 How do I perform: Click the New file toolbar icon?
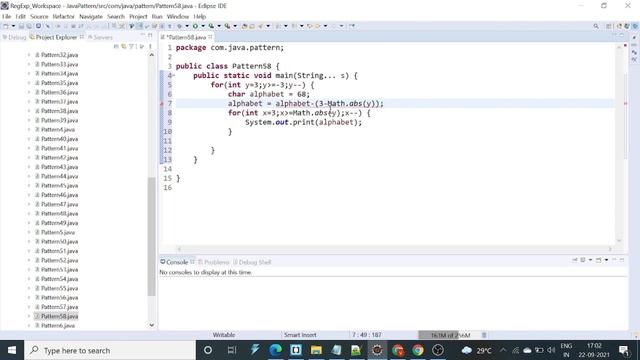click(x=6, y=26)
